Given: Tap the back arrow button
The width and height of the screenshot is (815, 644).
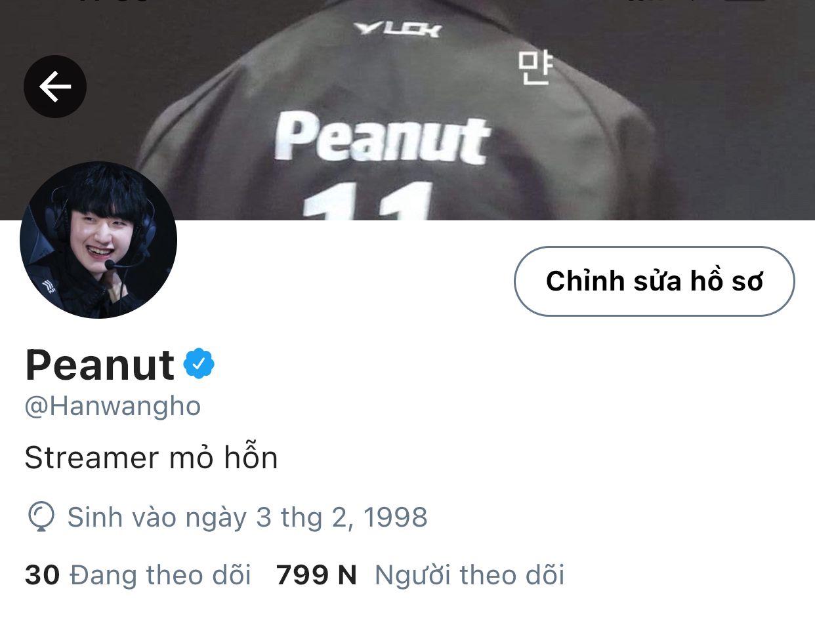Looking at the screenshot, I should [x=55, y=87].
